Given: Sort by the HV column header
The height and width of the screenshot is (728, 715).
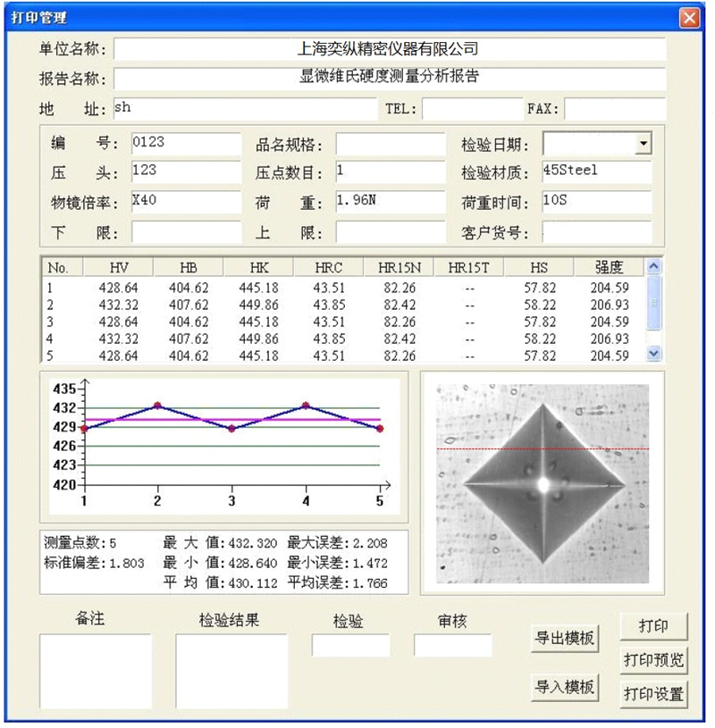Looking at the screenshot, I should [118, 267].
